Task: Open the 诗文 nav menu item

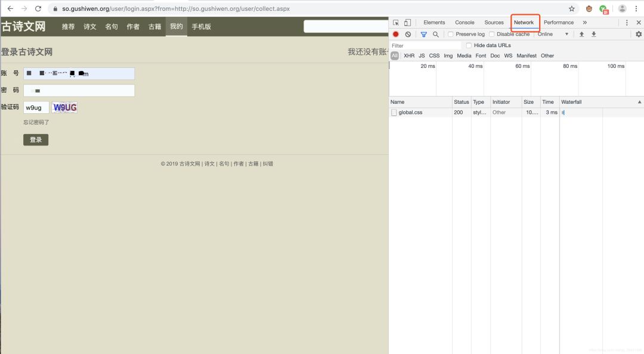Action: point(90,27)
